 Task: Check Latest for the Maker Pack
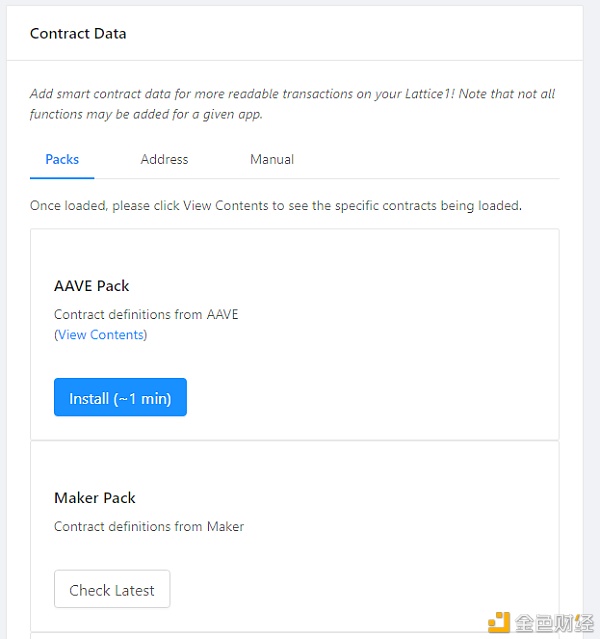coord(112,589)
